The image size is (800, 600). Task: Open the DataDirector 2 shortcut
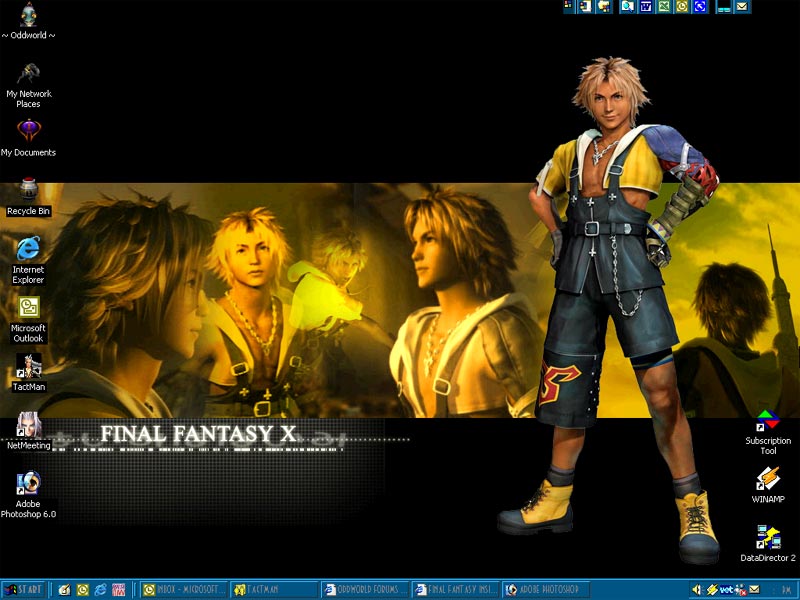(767, 538)
